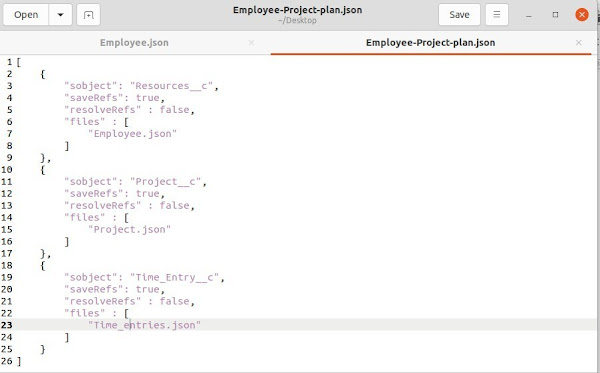Click the document title in header bar
This screenshot has width=600, height=373.
[x=297, y=10]
